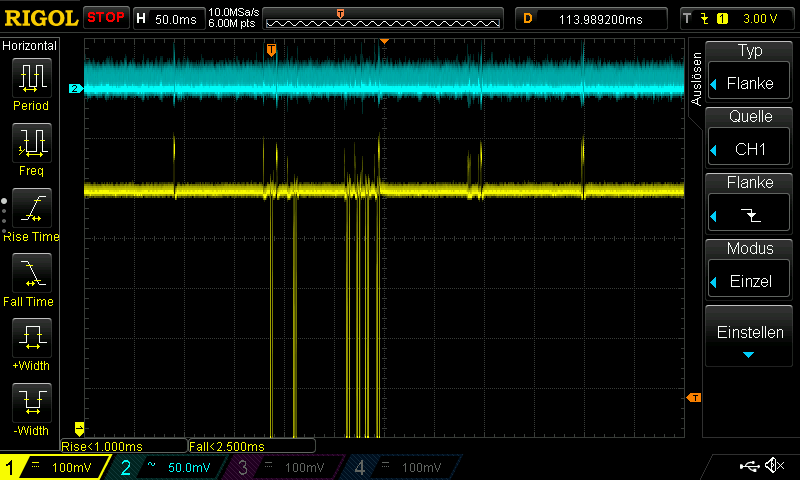
Task: Click the waveform memory overview bar
Action: point(384,18)
